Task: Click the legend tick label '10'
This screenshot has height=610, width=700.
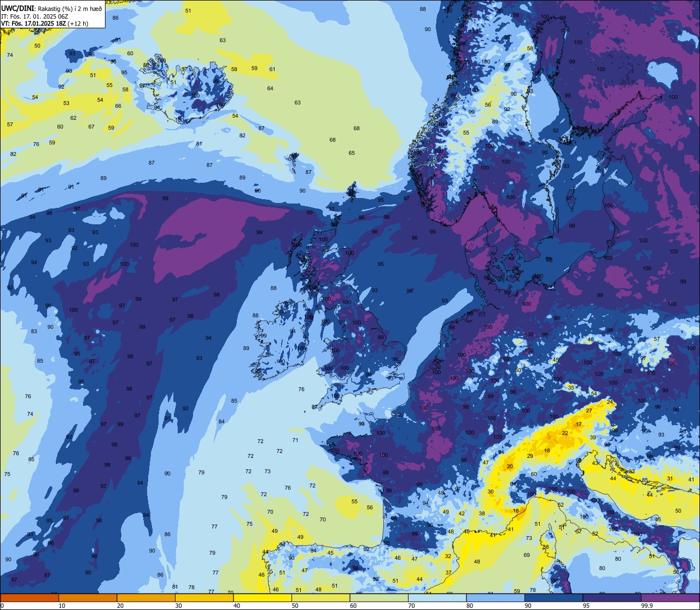Action: pyautogui.click(x=62, y=606)
